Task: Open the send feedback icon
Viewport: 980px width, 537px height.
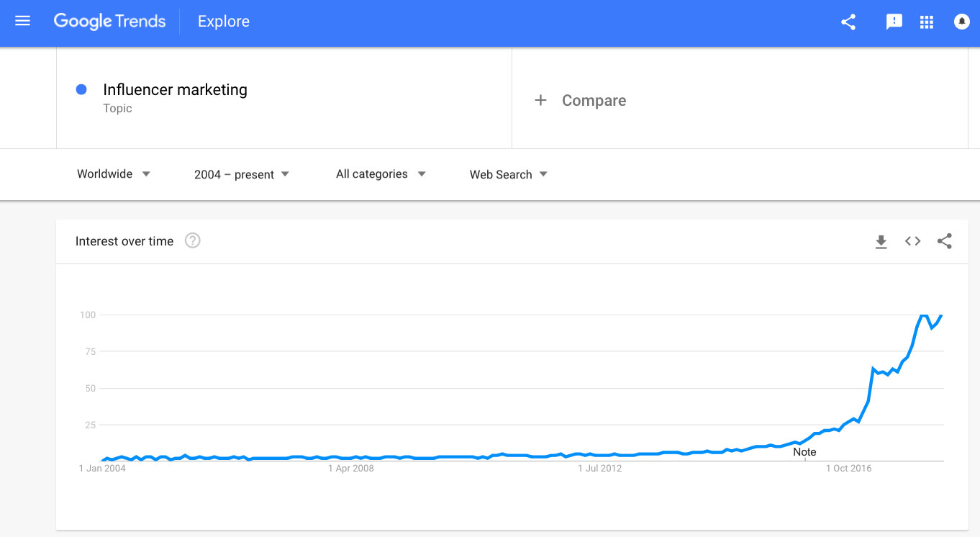Action: point(894,22)
